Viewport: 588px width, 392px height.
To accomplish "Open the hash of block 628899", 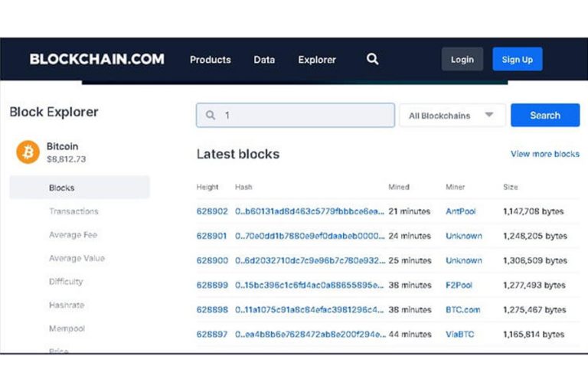I will coord(309,285).
